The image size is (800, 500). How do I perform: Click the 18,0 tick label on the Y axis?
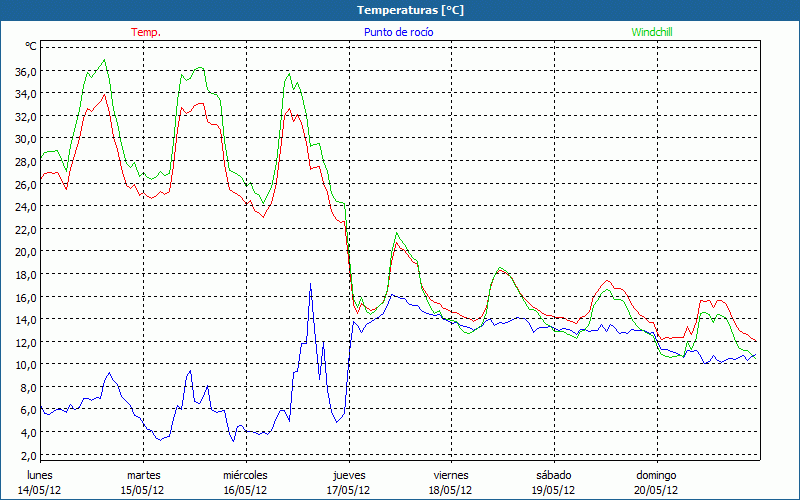[x=25, y=274]
